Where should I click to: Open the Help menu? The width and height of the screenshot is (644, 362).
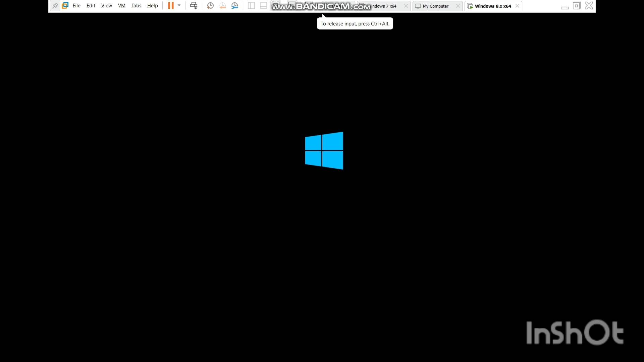[x=152, y=6]
